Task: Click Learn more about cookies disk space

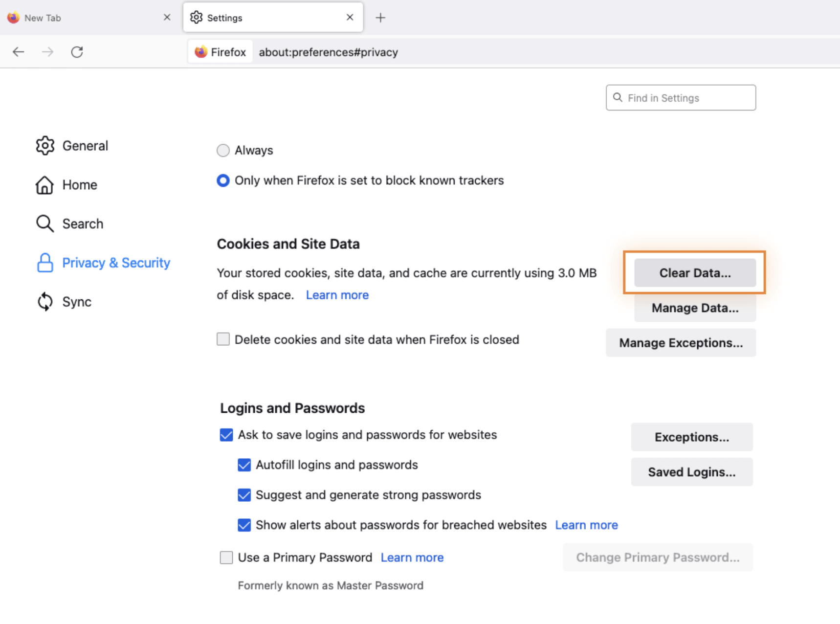Action: click(x=337, y=295)
